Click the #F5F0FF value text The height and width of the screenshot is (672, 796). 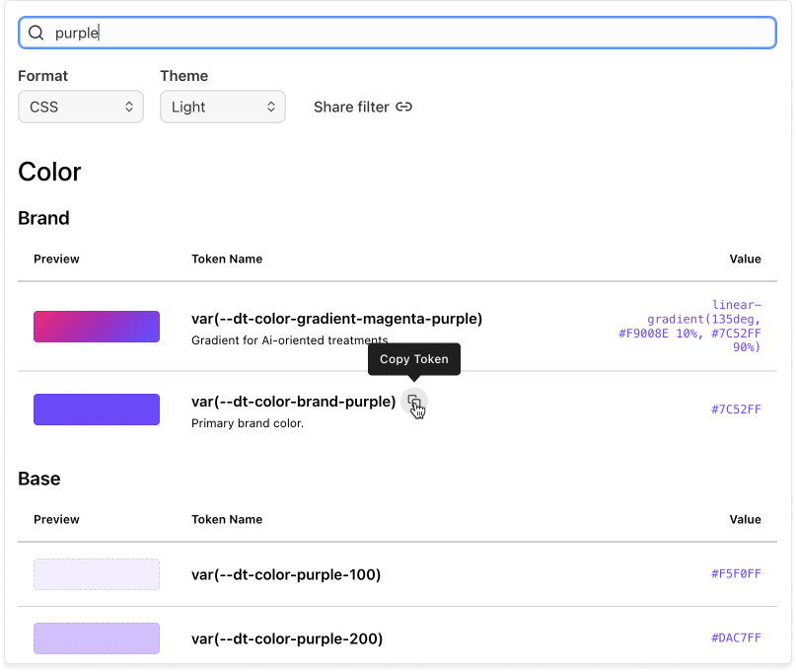click(736, 574)
